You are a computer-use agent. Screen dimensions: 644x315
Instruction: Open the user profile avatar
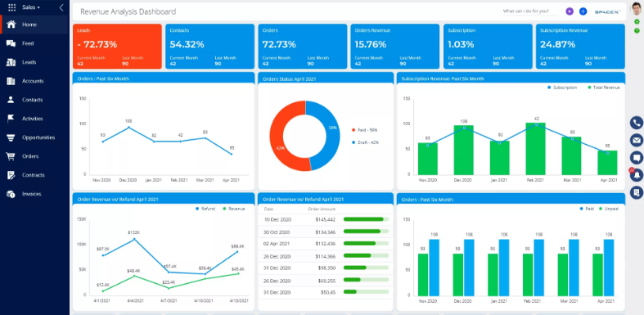(636, 9)
